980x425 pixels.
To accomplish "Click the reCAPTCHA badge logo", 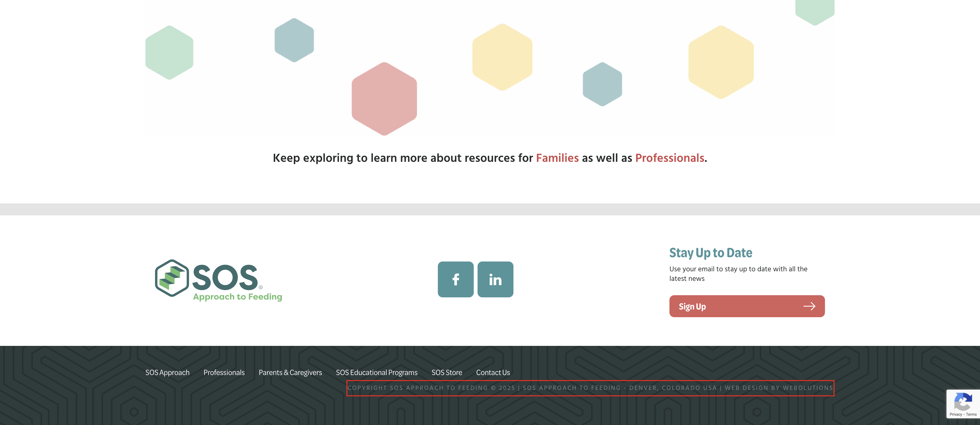I will tap(963, 402).
